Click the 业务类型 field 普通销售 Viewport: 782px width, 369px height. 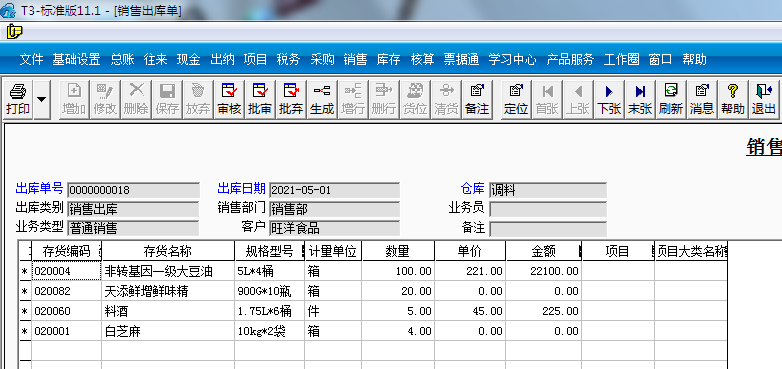click(133, 228)
